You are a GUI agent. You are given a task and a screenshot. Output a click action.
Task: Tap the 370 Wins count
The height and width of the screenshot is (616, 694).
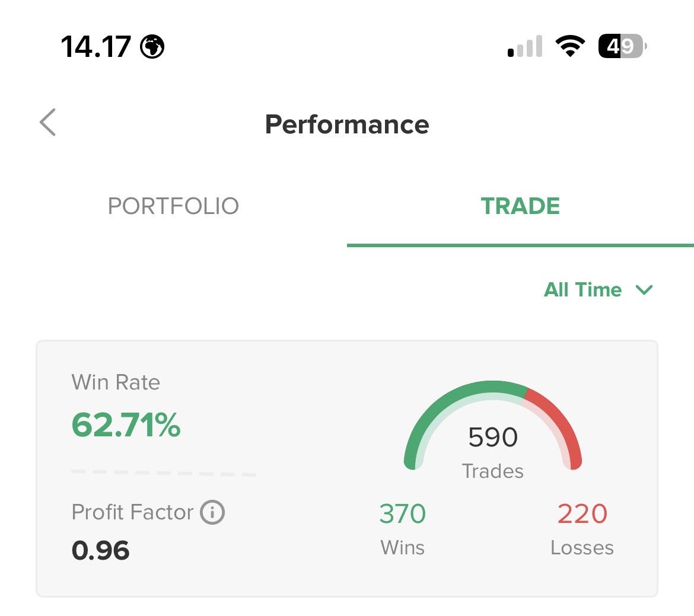tap(402, 514)
